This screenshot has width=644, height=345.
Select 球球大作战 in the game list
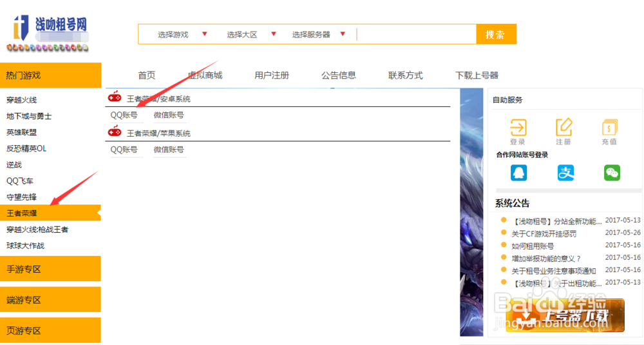(x=25, y=246)
